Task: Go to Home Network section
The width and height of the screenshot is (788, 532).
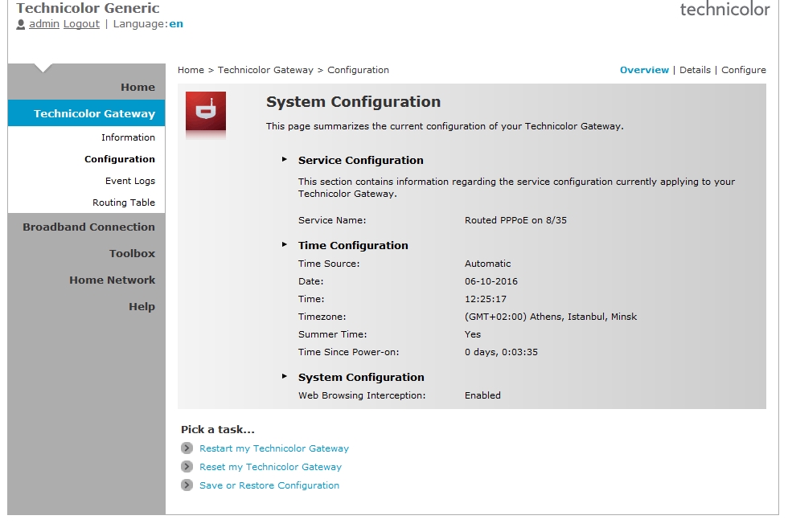Action: tap(112, 280)
